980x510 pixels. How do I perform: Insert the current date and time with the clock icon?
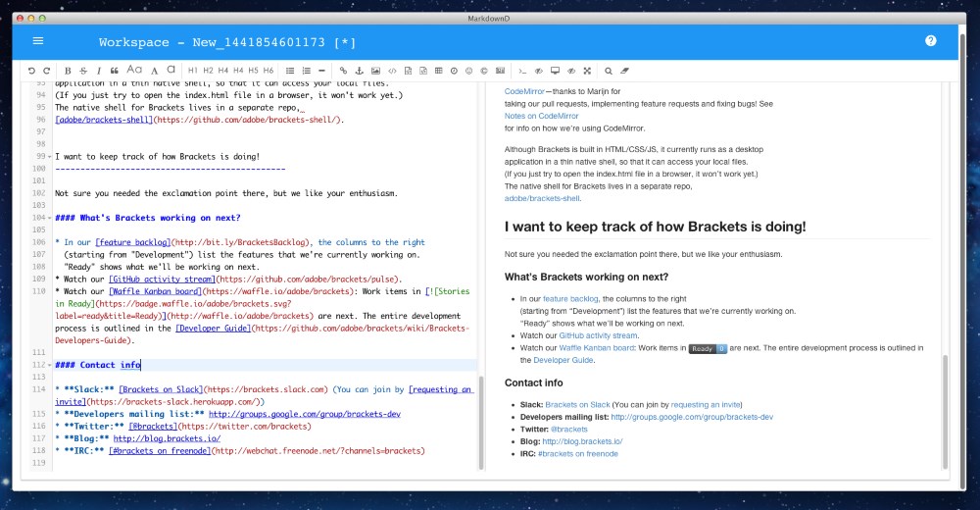(x=454, y=71)
